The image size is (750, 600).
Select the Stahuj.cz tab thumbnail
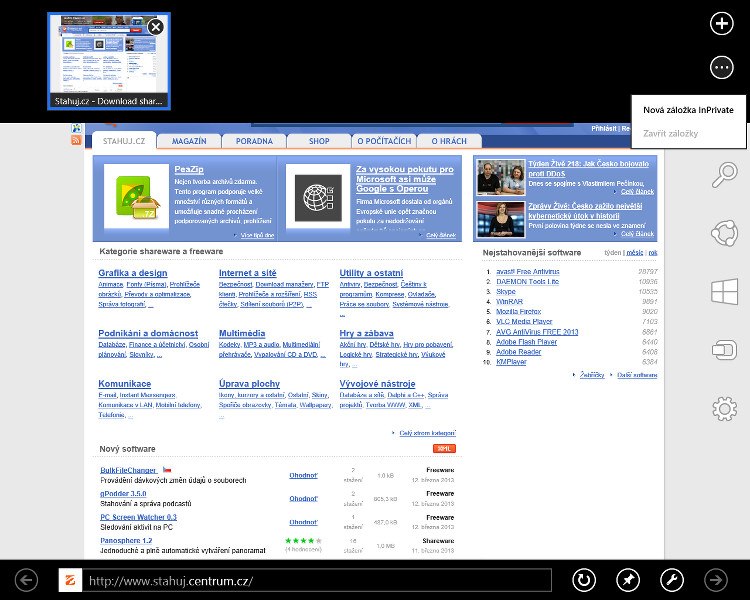click(x=109, y=61)
